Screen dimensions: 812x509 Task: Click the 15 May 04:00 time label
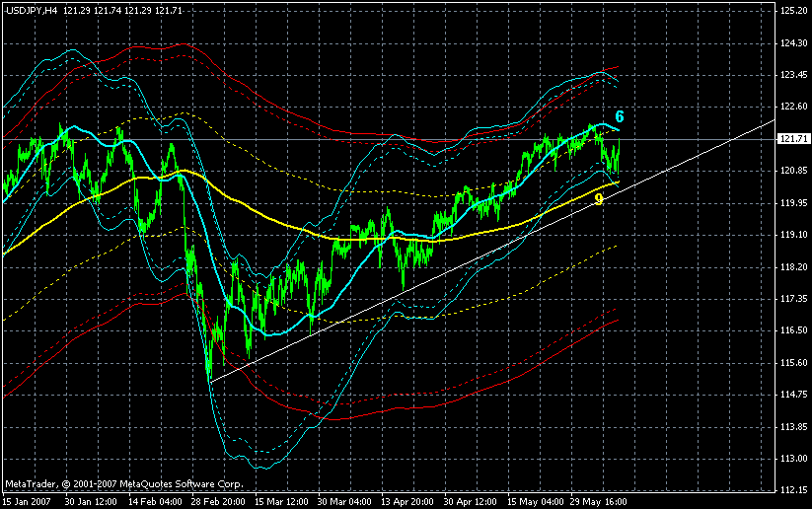coord(536,502)
